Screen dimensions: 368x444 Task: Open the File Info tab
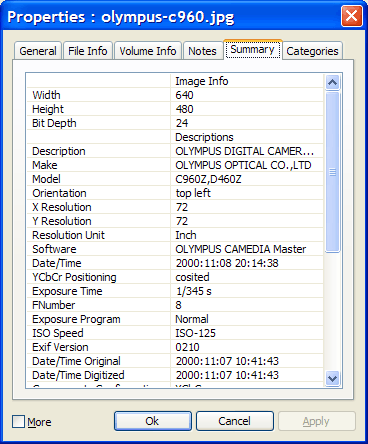point(88,51)
